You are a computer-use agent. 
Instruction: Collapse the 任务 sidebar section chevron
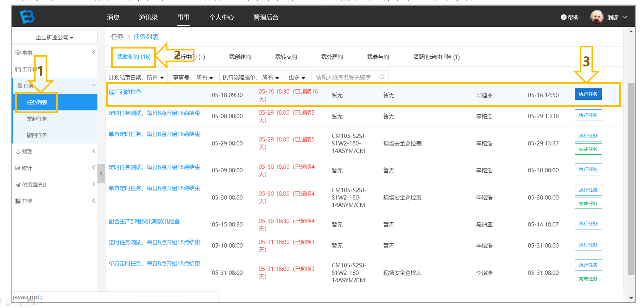[x=93, y=85]
